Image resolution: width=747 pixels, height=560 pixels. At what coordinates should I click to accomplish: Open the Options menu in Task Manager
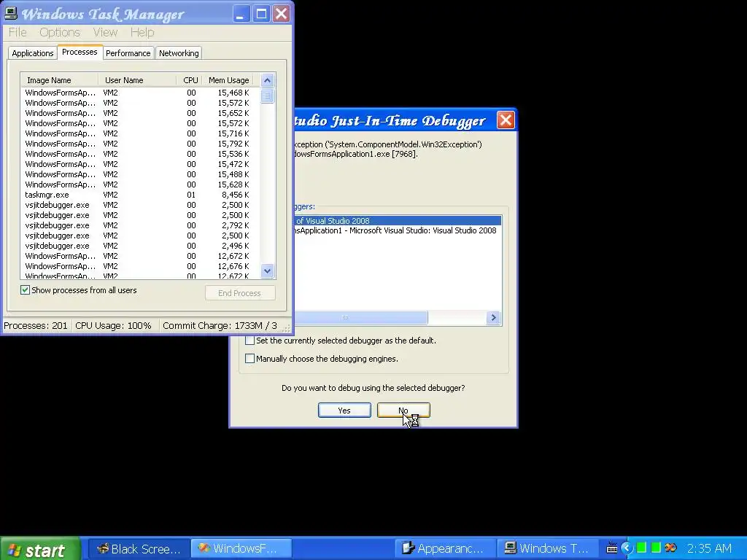pos(60,32)
